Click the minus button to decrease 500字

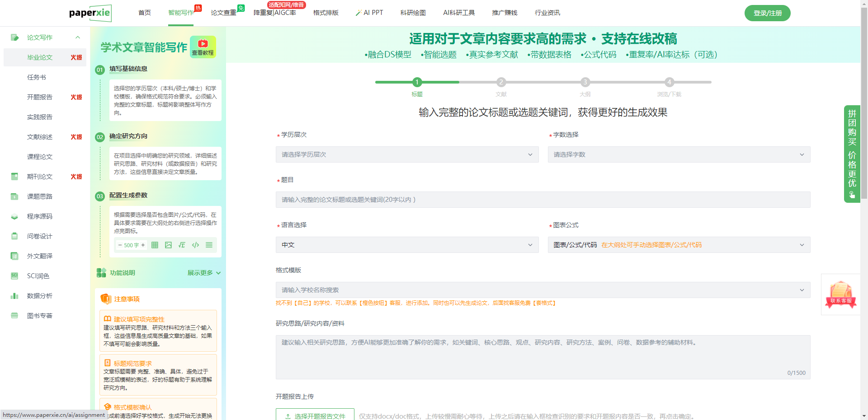pyautogui.click(x=120, y=245)
